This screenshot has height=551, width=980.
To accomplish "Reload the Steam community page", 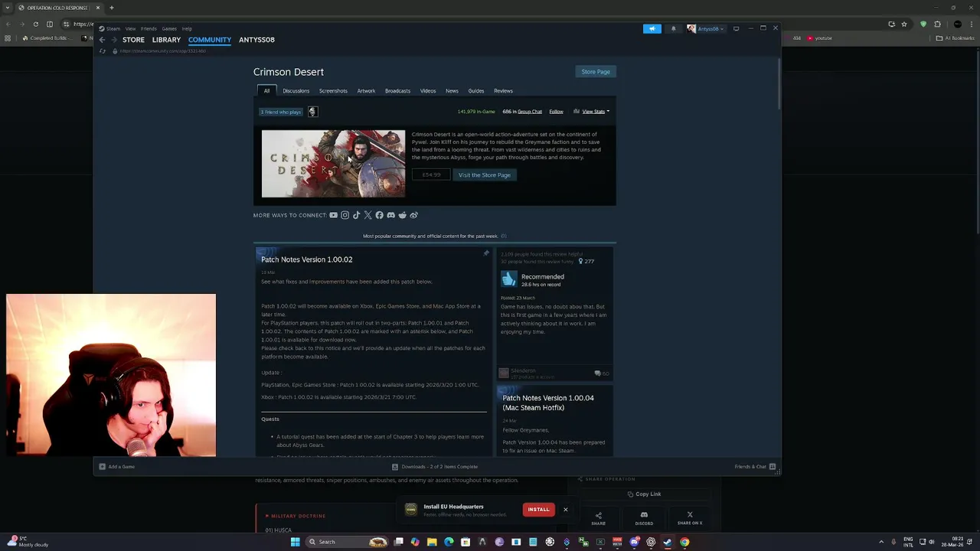I will [x=103, y=51].
